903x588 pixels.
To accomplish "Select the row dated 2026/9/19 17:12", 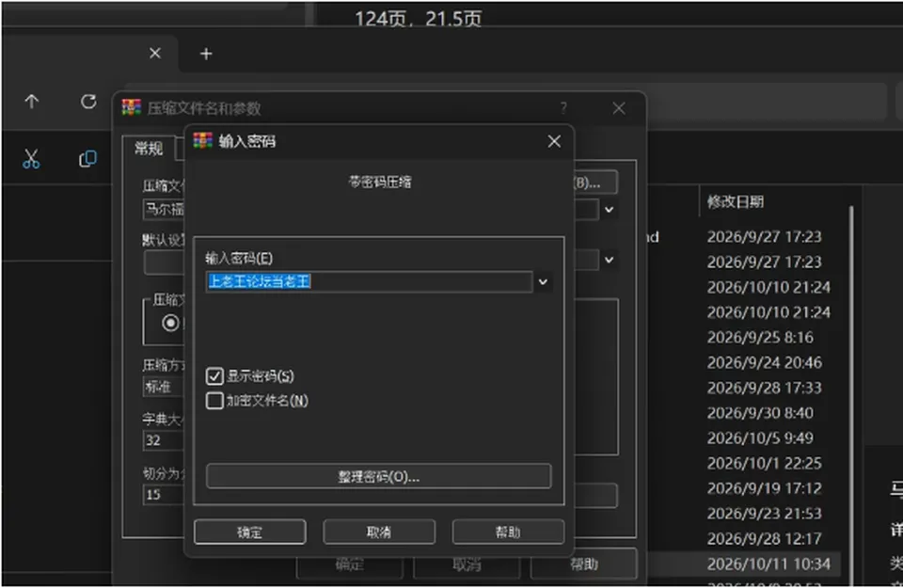I will tap(764, 488).
